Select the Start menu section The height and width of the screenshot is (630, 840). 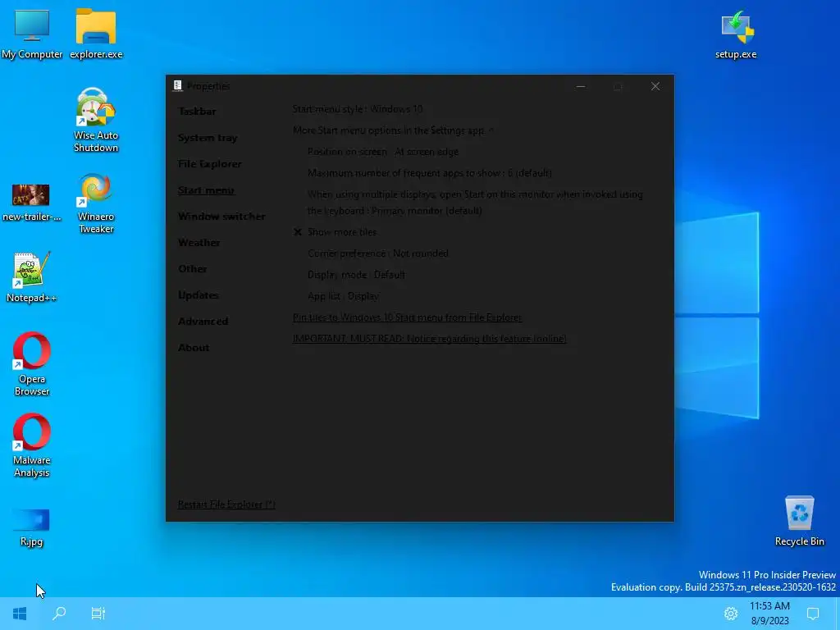tap(206, 190)
